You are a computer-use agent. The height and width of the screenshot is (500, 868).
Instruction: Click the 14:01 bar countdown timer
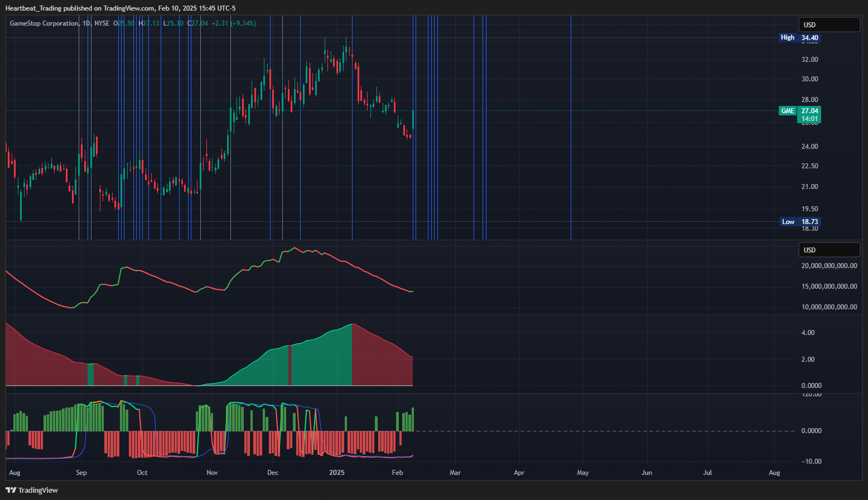(x=810, y=119)
